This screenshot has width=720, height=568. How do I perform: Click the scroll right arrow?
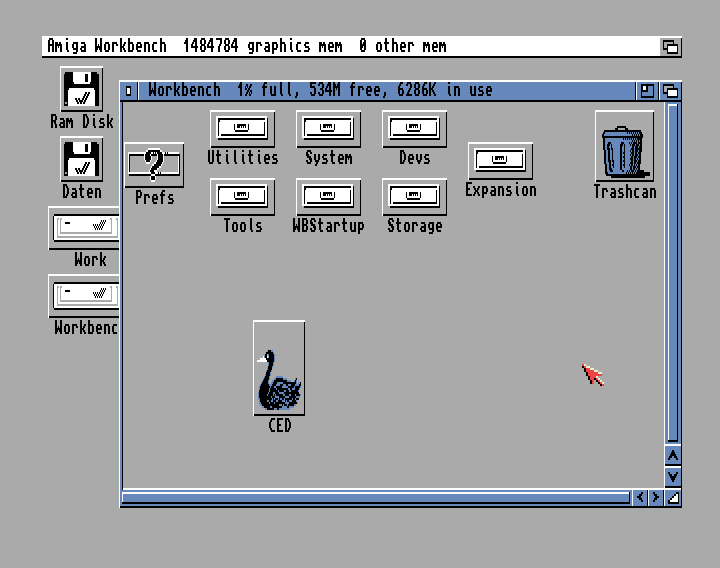(x=656, y=497)
